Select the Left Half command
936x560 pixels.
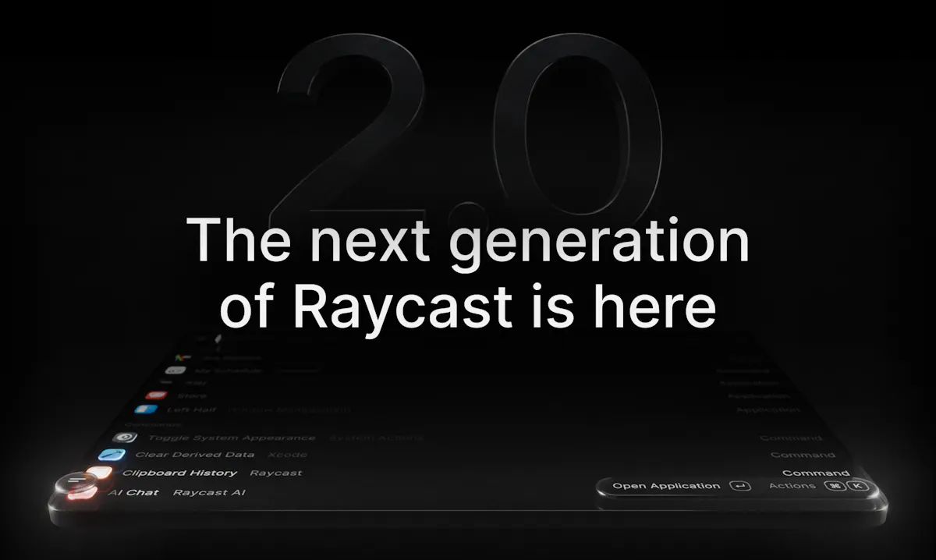(468, 409)
